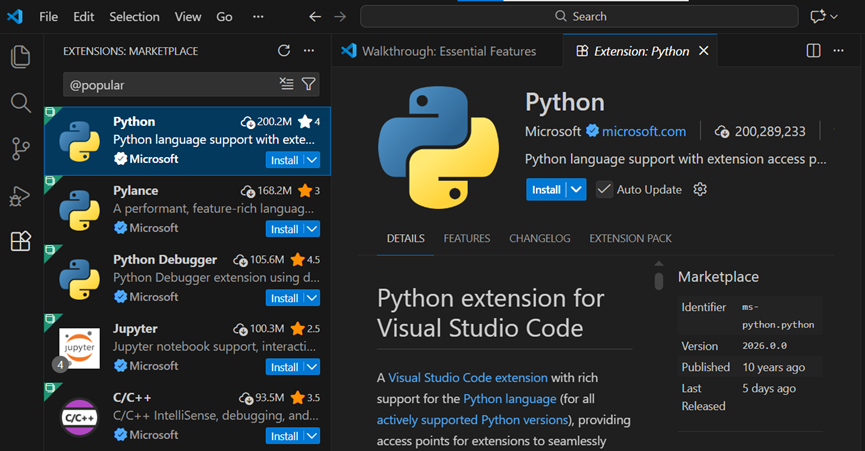Image resolution: width=865 pixels, height=451 pixels.
Task: Expand Install dropdown for Pylance in list
Action: [x=312, y=229]
